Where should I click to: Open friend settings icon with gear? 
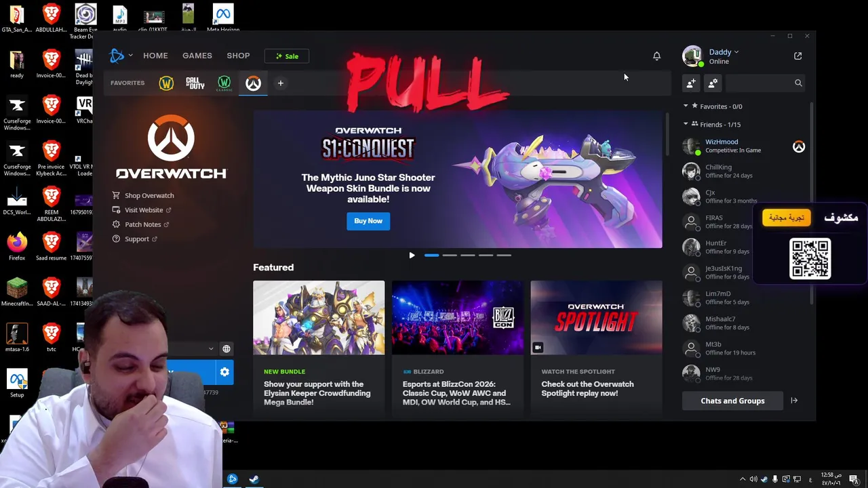[713, 83]
